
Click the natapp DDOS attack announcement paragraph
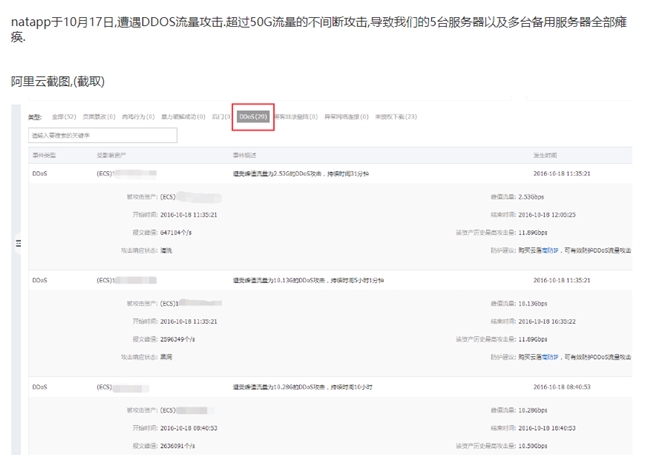pyautogui.click(x=319, y=29)
